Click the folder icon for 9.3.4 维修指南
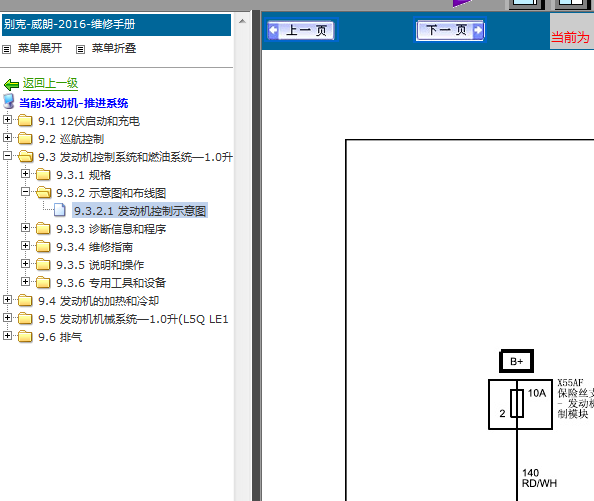This screenshot has width=594, height=501. pos(43,247)
